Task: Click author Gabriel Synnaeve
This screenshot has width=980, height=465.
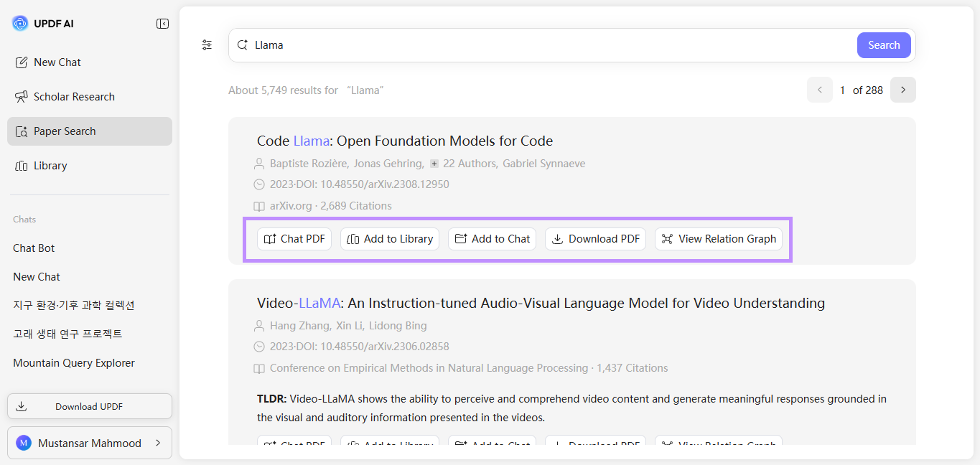Action: click(544, 164)
